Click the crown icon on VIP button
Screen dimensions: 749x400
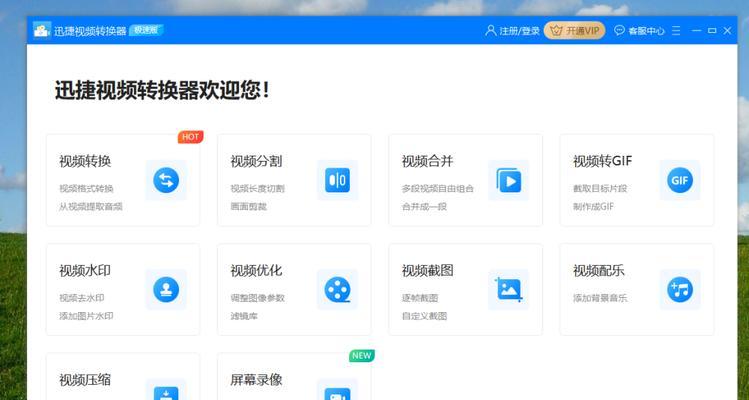[x=556, y=31]
